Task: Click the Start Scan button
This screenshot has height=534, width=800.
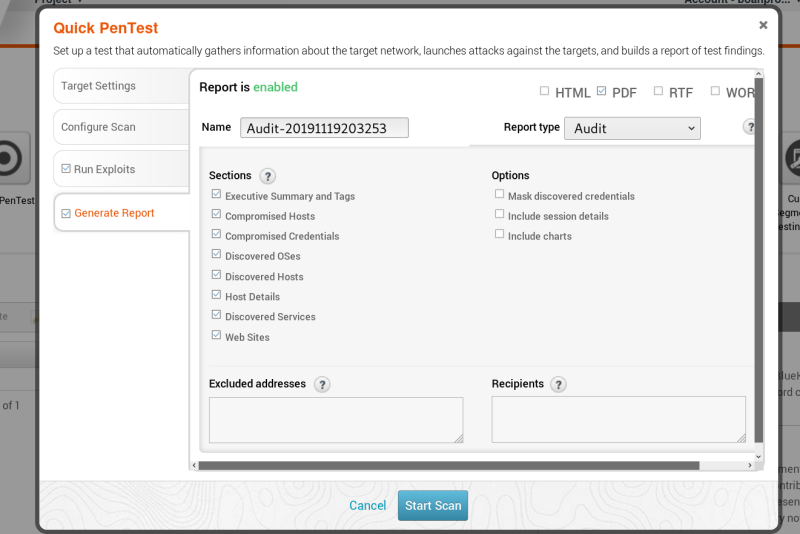Action: (x=433, y=505)
